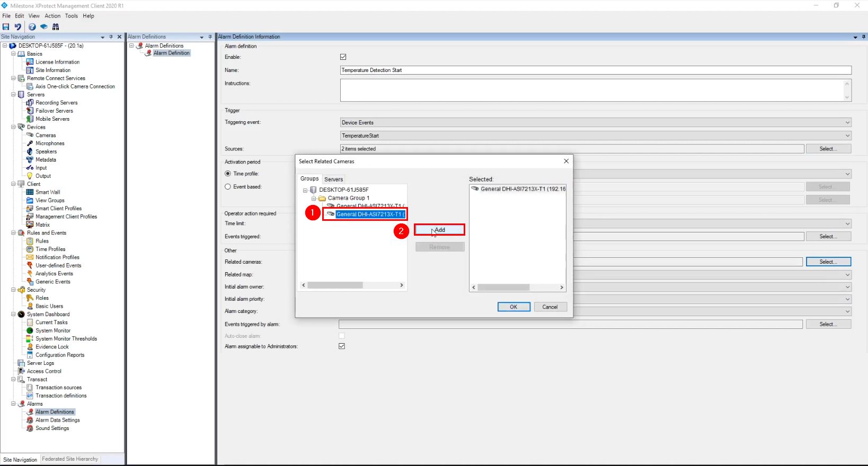Click the Help question mark toolbar icon

click(32, 26)
